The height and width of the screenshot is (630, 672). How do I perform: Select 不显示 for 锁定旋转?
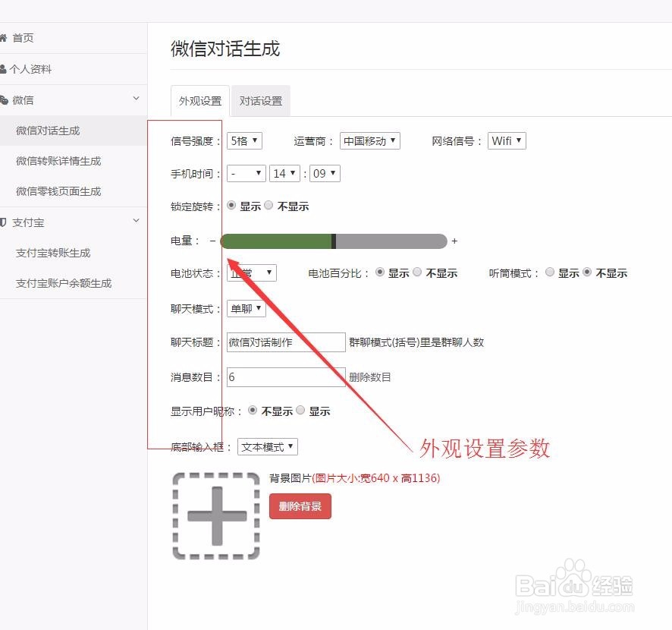[268, 206]
